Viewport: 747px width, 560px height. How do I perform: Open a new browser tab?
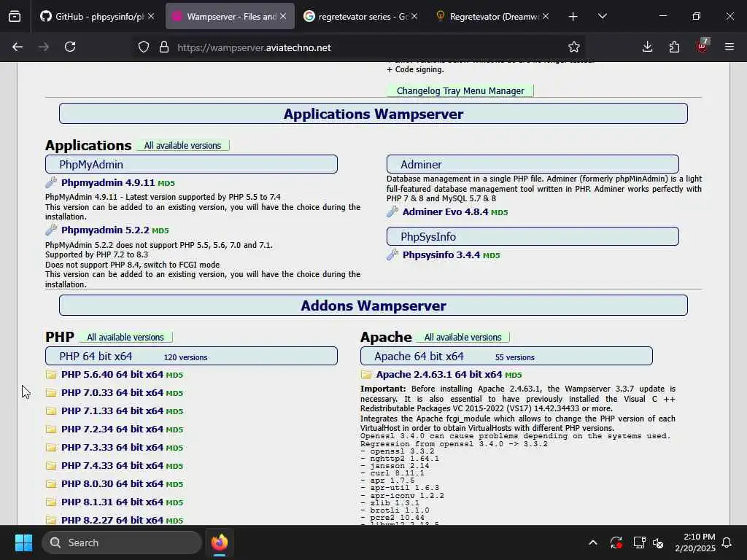click(573, 17)
